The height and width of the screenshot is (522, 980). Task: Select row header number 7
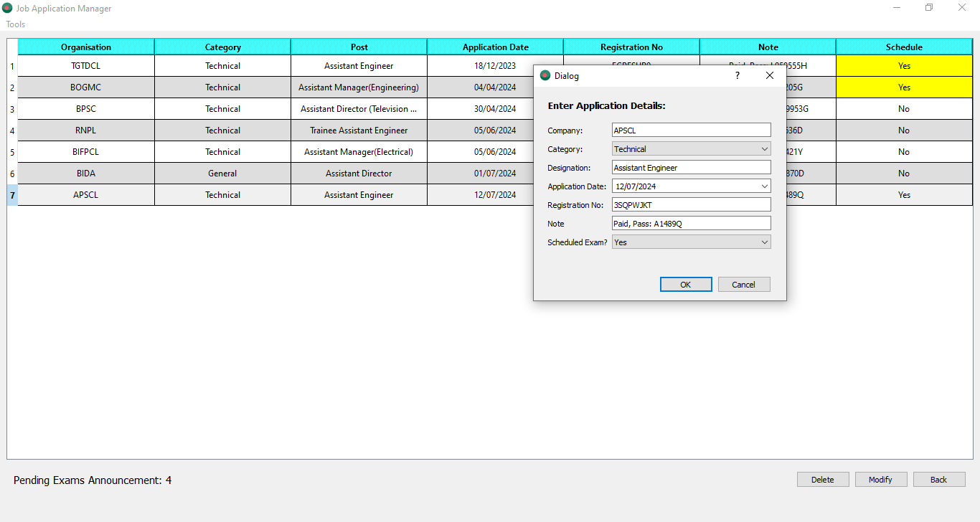coord(12,195)
